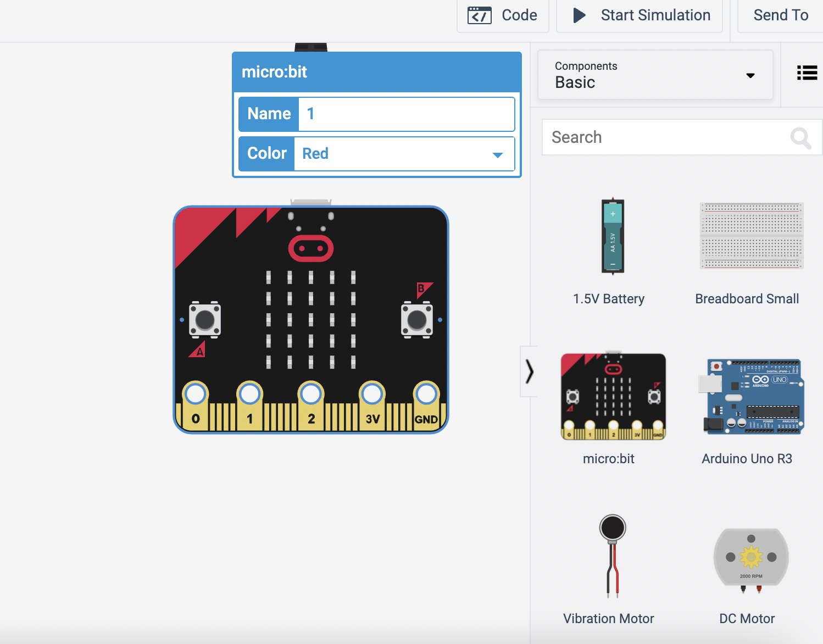Collapse the components sidebar with the chevron
The width and height of the screenshot is (823, 644).
(529, 371)
